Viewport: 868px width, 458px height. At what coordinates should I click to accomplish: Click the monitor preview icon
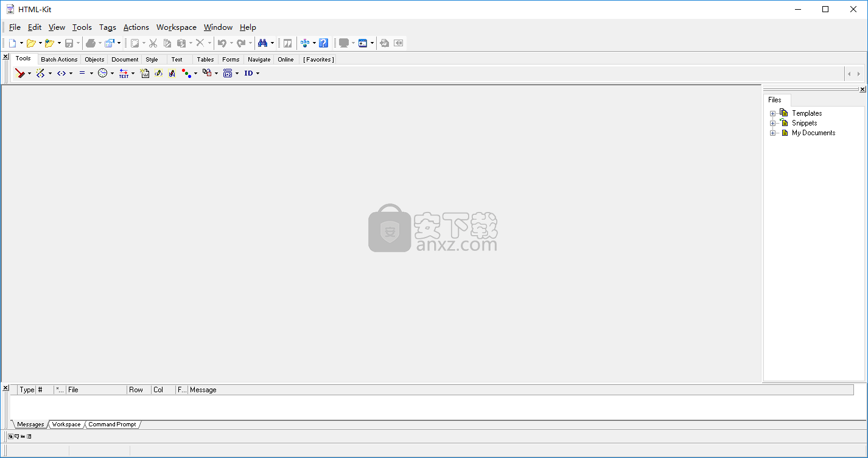(x=344, y=43)
